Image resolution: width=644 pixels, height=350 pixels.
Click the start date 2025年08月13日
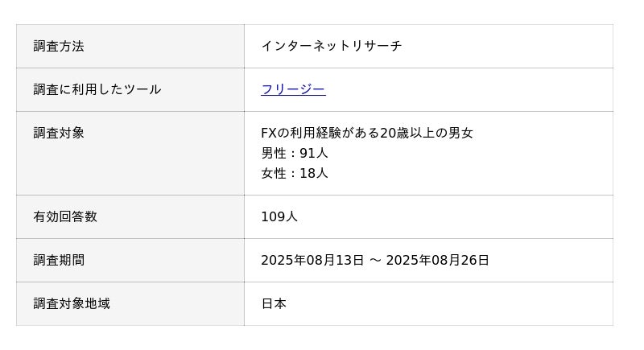312,260
